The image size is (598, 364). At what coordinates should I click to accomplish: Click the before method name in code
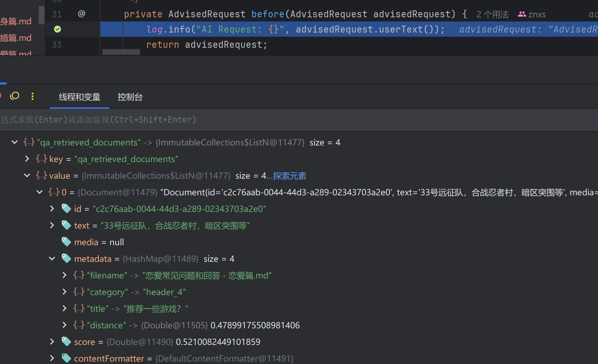[x=268, y=14]
